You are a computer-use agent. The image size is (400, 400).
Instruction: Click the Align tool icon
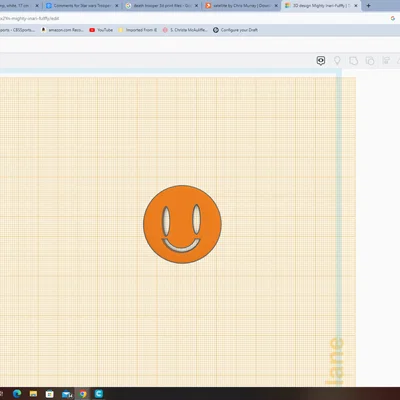[386, 61]
